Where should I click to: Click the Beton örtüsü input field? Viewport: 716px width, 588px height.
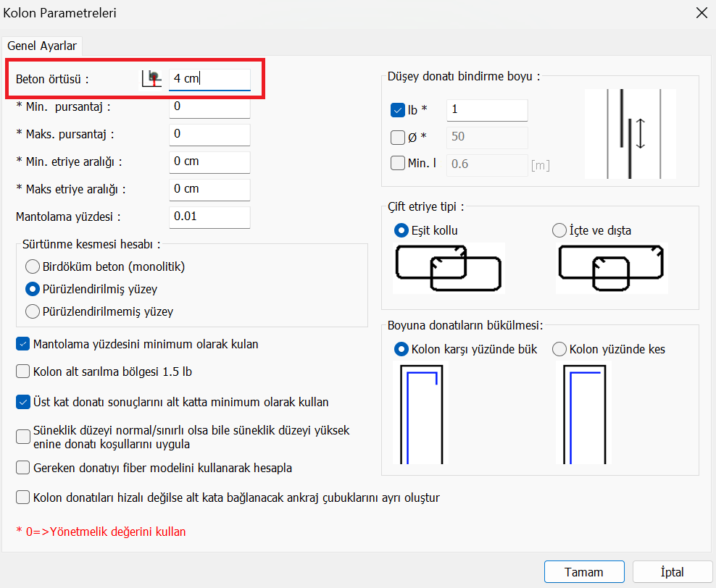[x=209, y=79]
